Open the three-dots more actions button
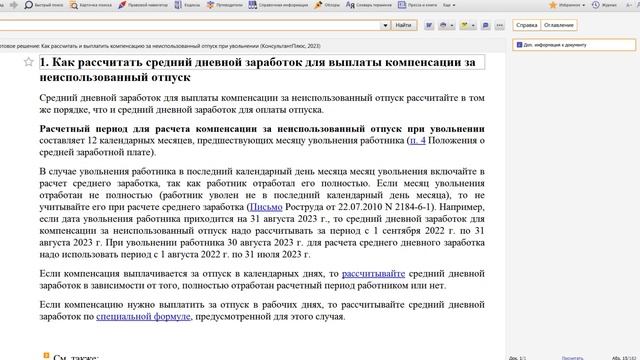640x360 pixels. click(500, 25)
